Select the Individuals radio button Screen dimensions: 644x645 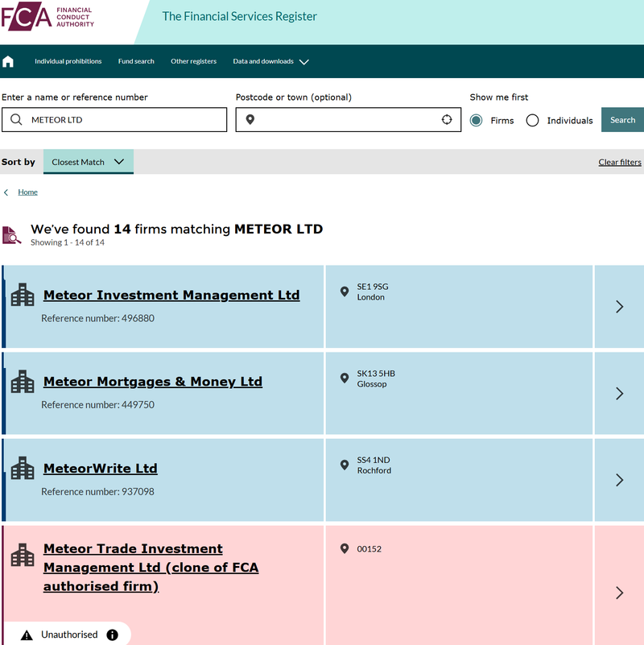pos(533,121)
